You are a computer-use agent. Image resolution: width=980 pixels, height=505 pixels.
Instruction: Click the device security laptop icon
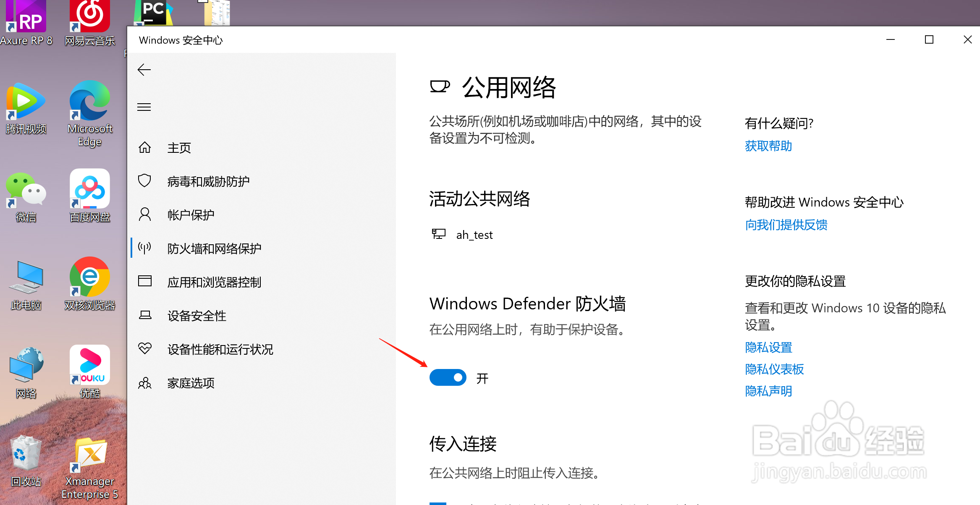pyautogui.click(x=145, y=315)
